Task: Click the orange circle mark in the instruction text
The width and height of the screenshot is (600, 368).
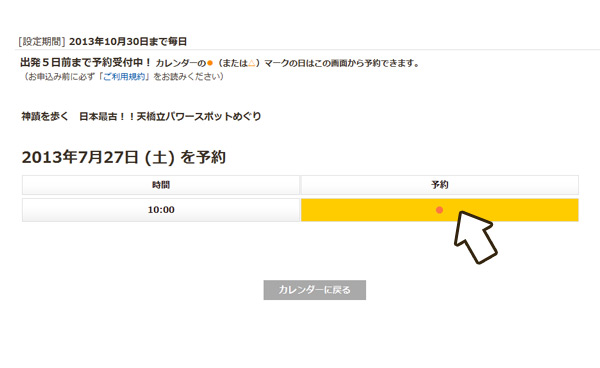Action: coord(210,63)
